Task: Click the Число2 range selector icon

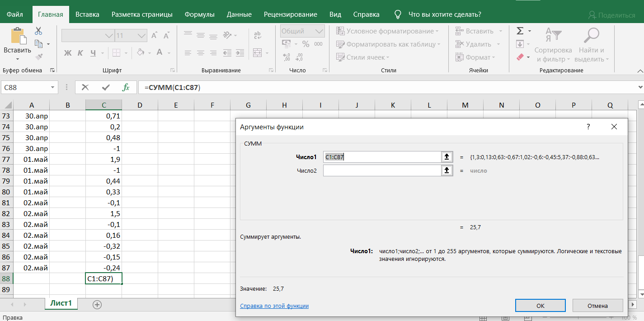Action: [447, 170]
